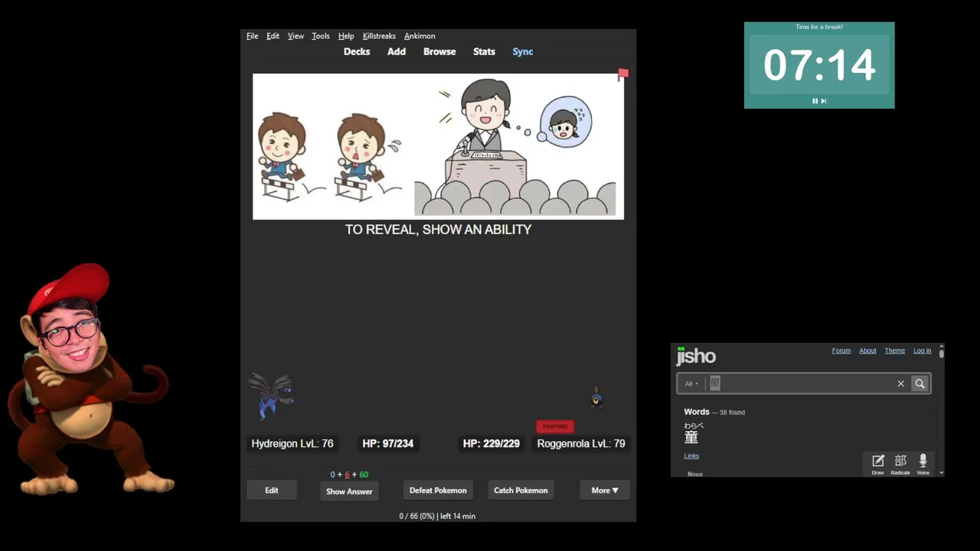Open Jisho Forum link
Viewport: 980px width, 551px height.
click(x=841, y=350)
